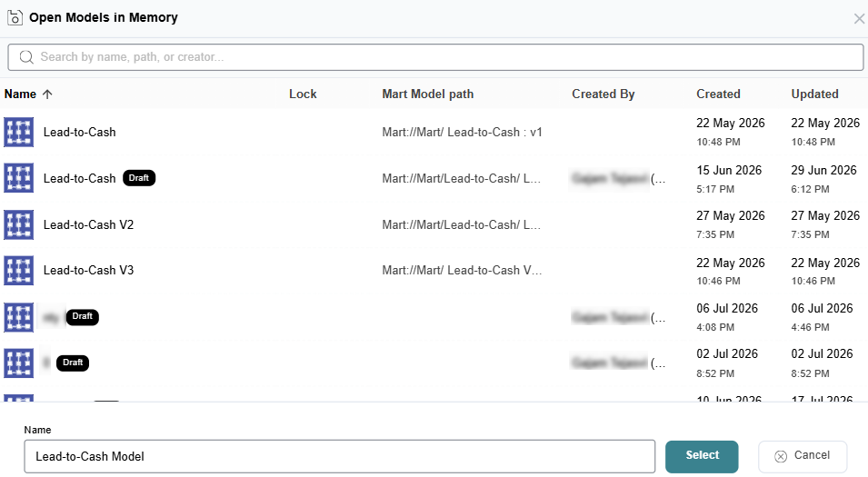Click the model icon for Lead-to-Cash v1 row
868x477 pixels.
point(19,133)
